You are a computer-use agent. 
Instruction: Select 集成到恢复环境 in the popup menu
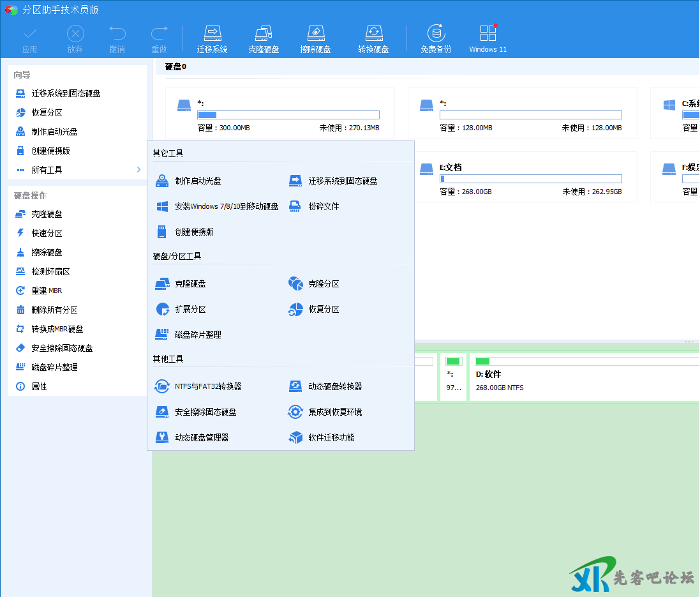[x=335, y=412]
